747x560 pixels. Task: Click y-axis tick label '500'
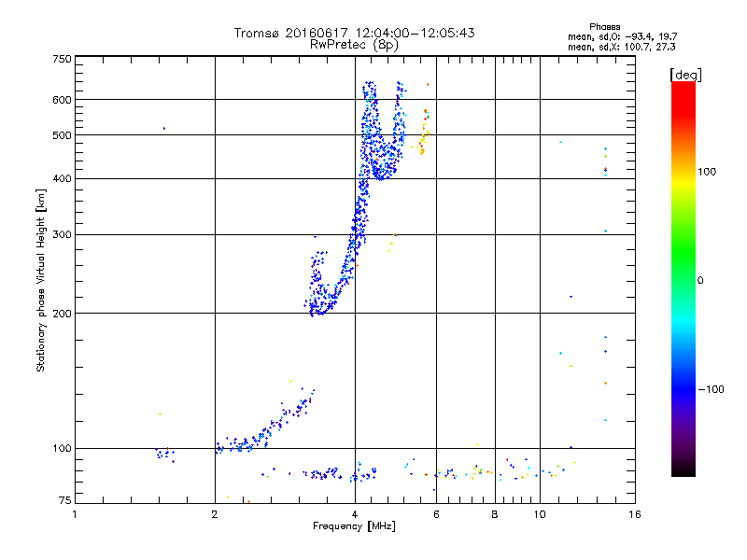pyautogui.click(x=62, y=135)
